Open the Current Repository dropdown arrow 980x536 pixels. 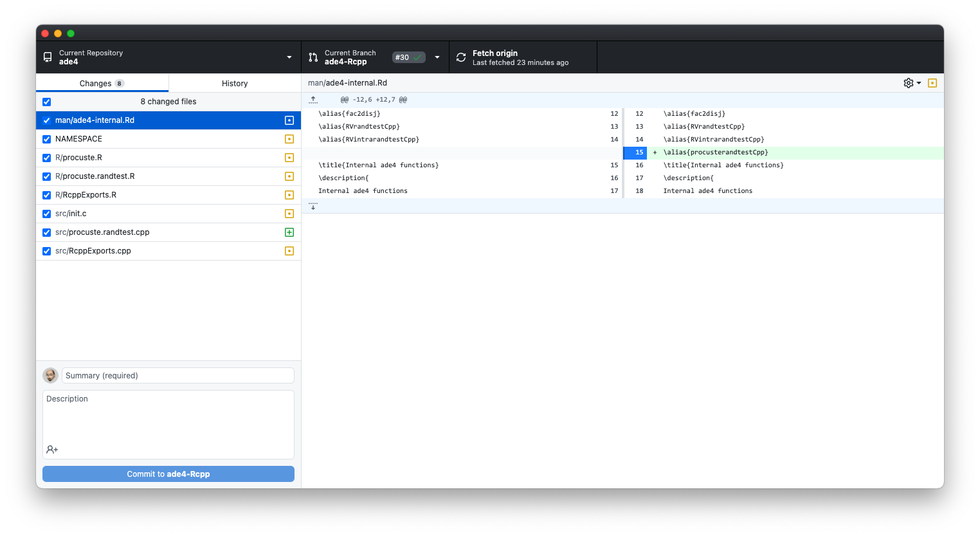[289, 57]
